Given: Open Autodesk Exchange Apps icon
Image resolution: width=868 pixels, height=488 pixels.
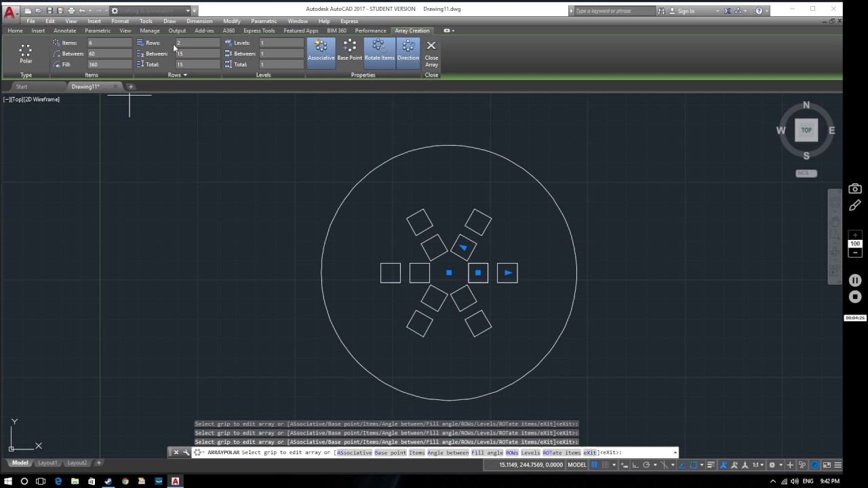Looking at the screenshot, I should (728, 11).
